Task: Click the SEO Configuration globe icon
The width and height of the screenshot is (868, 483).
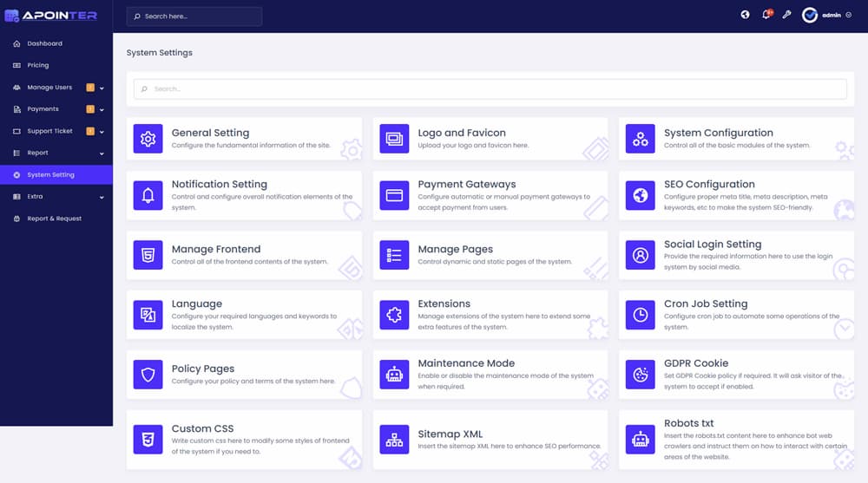Action: 640,195
